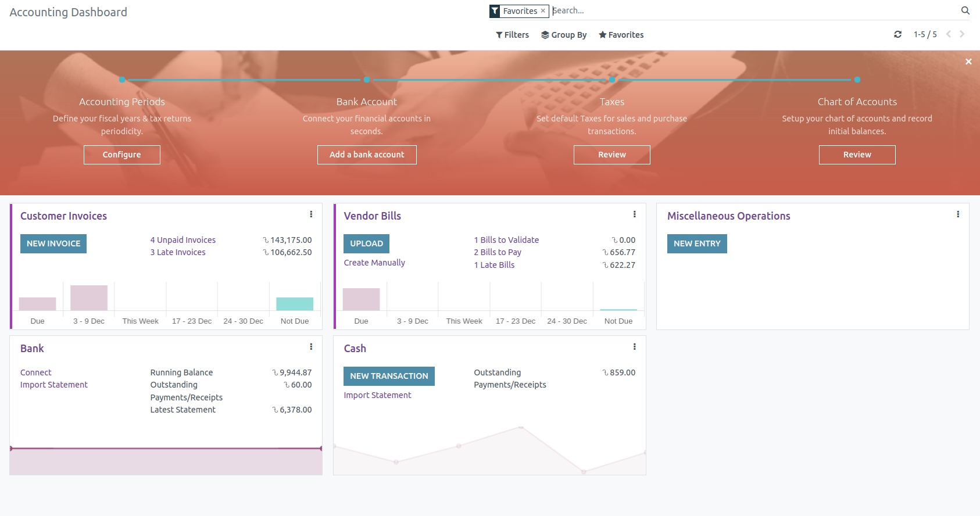Click the Bank Account progress step dot
The height and width of the screenshot is (516, 980).
click(367, 80)
